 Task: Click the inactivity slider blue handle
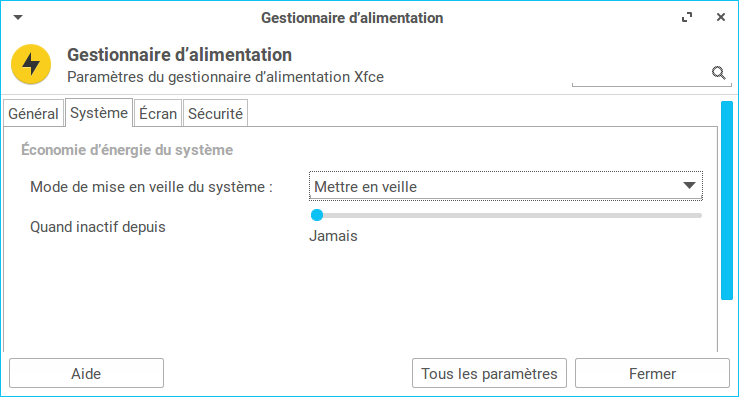[x=317, y=215]
